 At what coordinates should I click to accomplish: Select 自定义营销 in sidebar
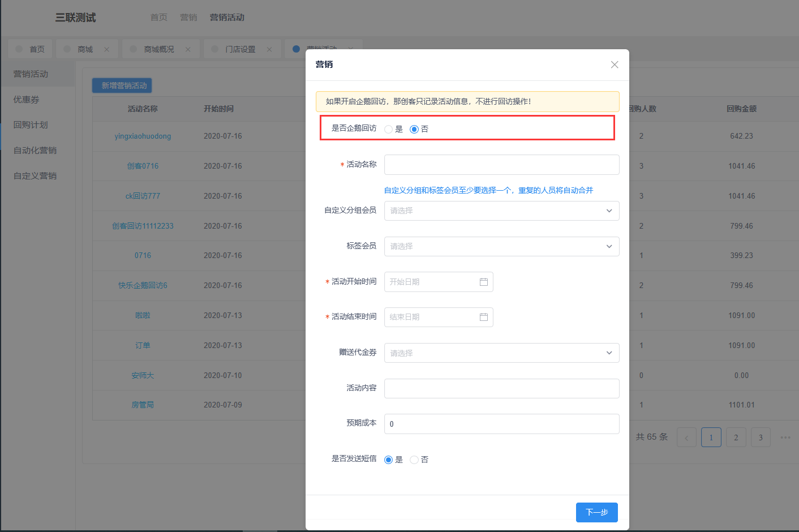tap(37, 176)
